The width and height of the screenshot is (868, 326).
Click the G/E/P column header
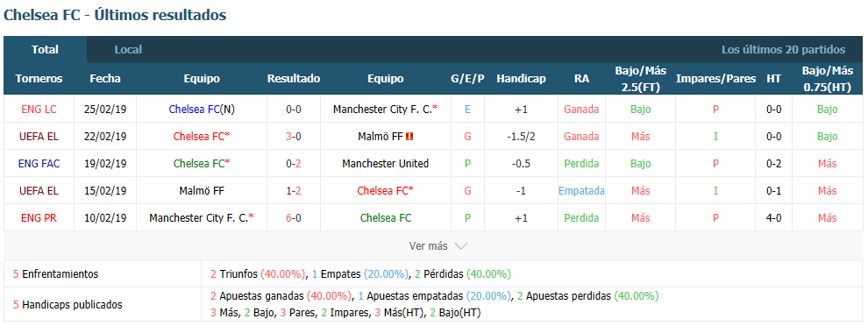pos(468,79)
